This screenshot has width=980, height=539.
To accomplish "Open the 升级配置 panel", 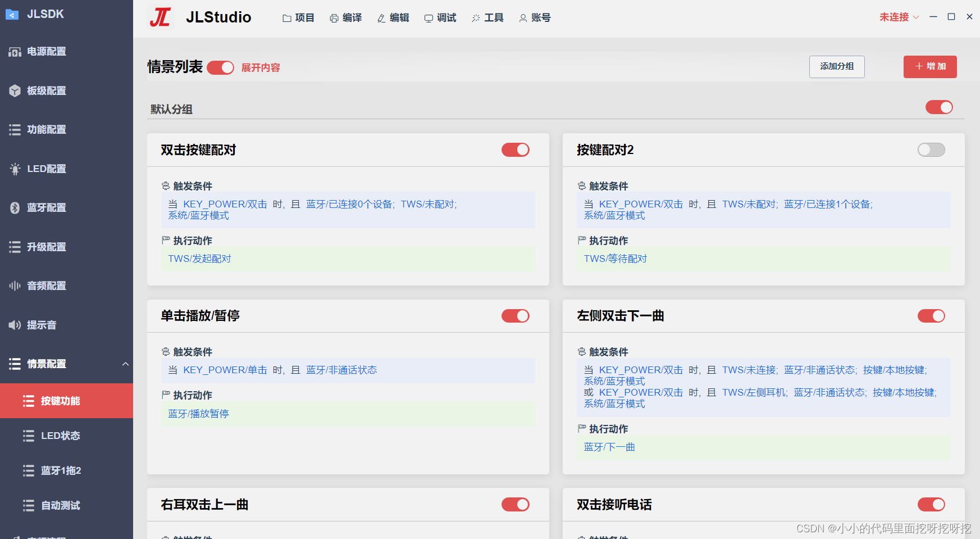I will [x=47, y=247].
